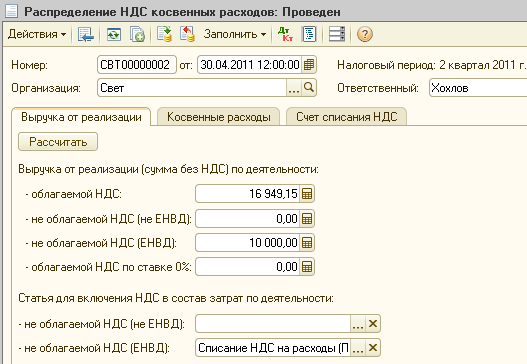Click the Рассчитать button
The image size is (527, 364).
pyautogui.click(x=58, y=141)
